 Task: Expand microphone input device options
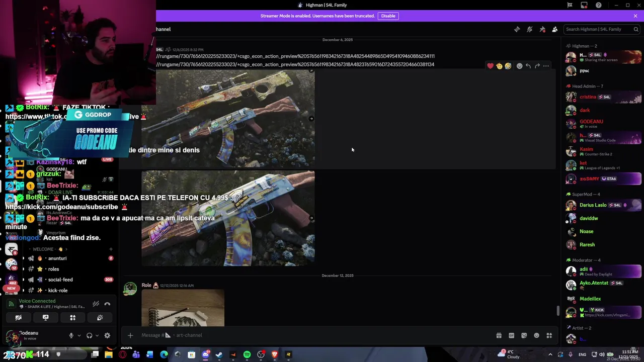[79, 335]
